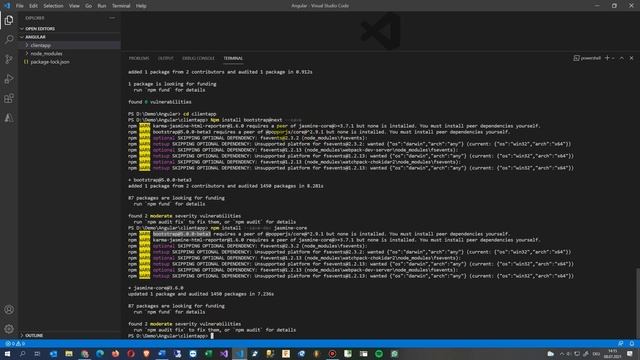Open the Source Control view
The image size is (640, 360).
[9, 59]
